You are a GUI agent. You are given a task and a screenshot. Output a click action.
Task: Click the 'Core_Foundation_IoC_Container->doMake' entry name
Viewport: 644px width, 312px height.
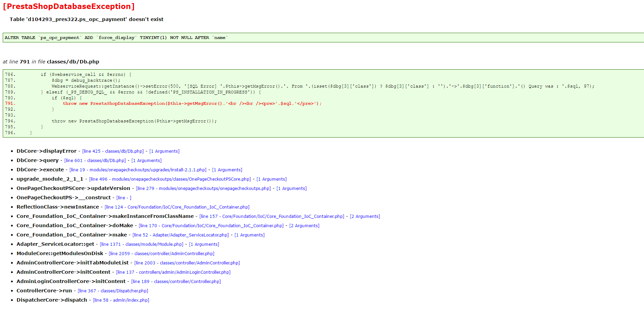(75, 225)
